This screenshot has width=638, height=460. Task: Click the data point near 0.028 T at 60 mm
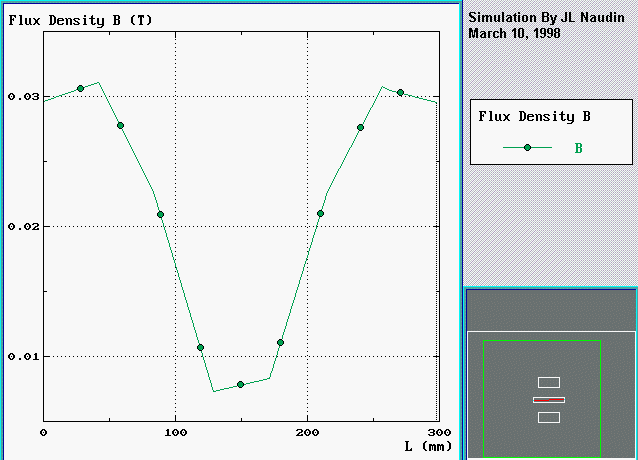[120, 126]
